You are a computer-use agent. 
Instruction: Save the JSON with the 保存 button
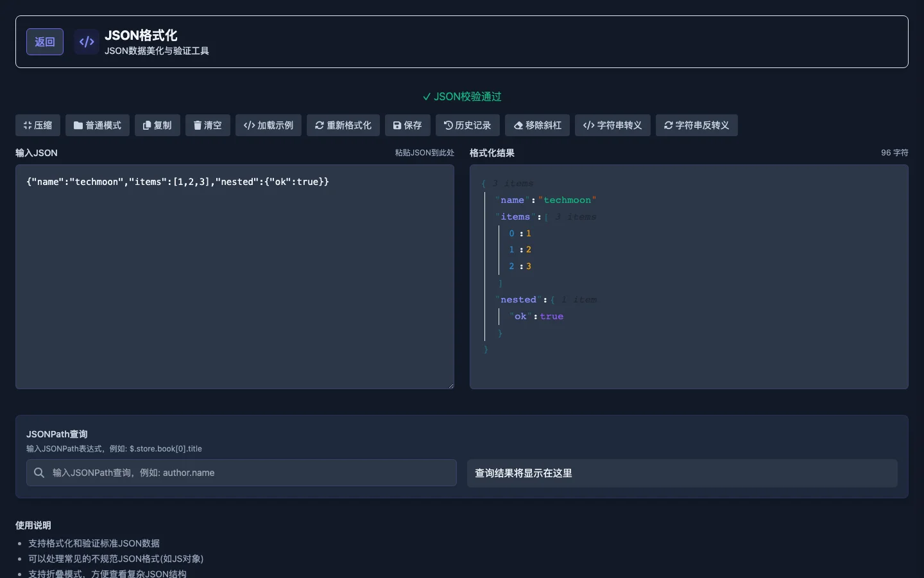407,125
